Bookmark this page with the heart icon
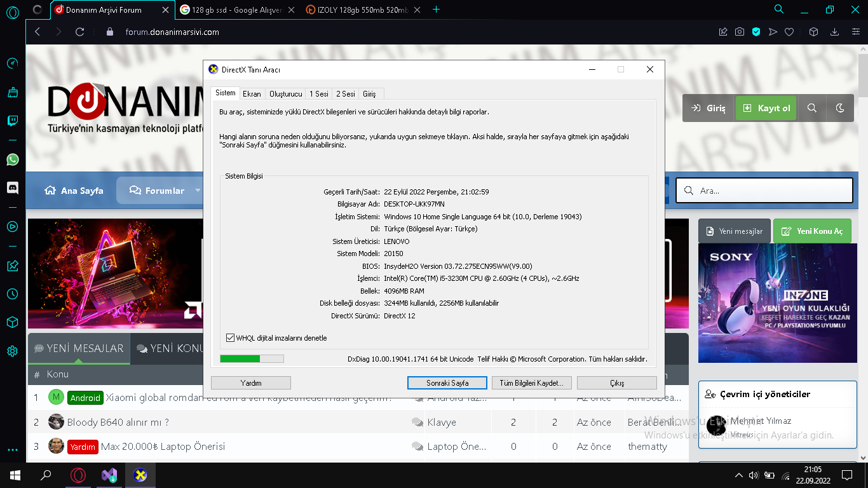 [789, 32]
